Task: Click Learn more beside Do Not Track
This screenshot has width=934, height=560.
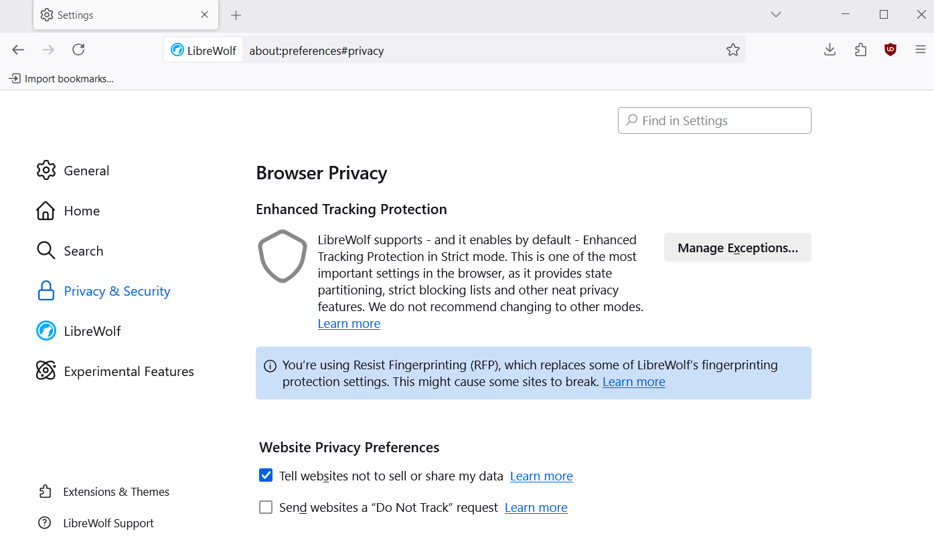Action: pos(536,508)
